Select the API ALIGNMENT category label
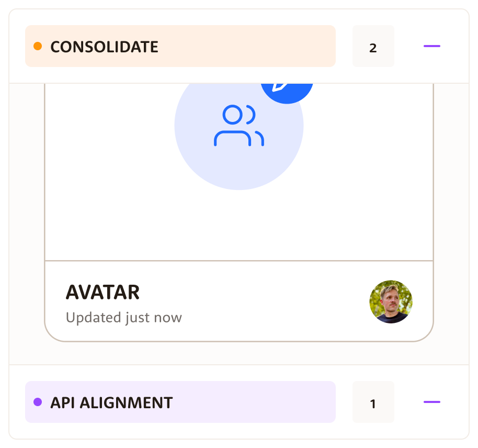This screenshot has width=478, height=448. [x=111, y=402]
